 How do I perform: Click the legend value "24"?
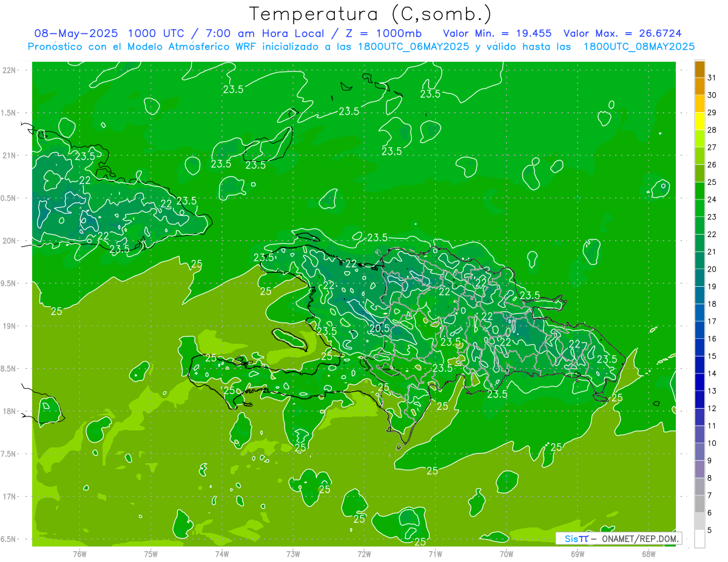click(712, 199)
